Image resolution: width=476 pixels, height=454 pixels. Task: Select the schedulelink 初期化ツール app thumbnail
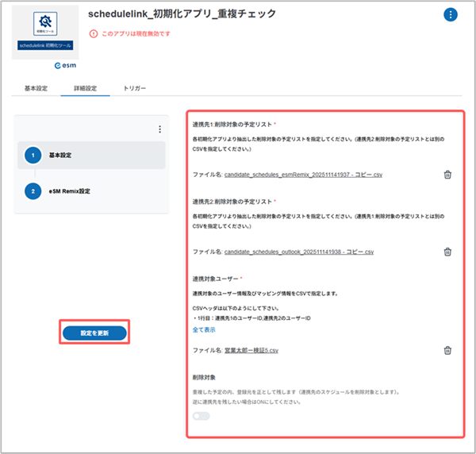(45, 33)
